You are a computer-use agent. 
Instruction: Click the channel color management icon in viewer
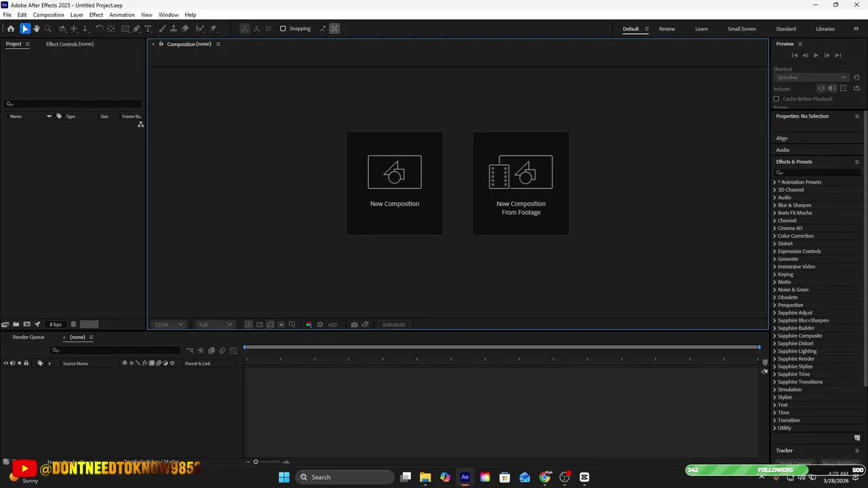pos(309,325)
